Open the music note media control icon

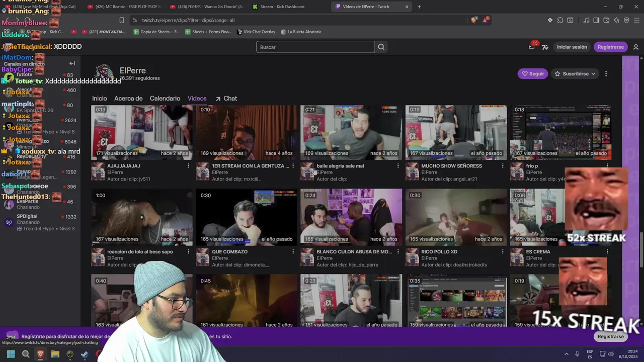pyautogui.click(x=587, y=20)
